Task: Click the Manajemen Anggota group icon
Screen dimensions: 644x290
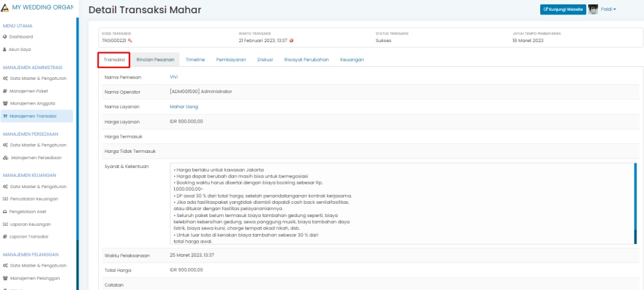Action: point(5,103)
